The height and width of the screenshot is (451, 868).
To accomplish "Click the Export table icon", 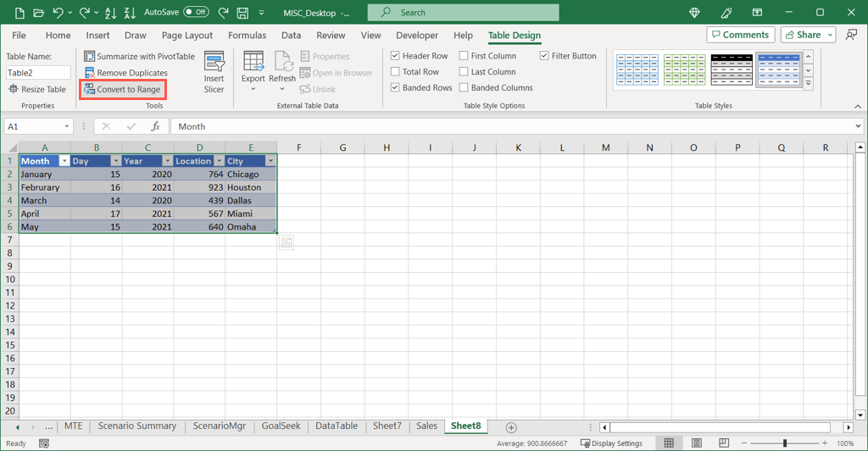I will (253, 63).
